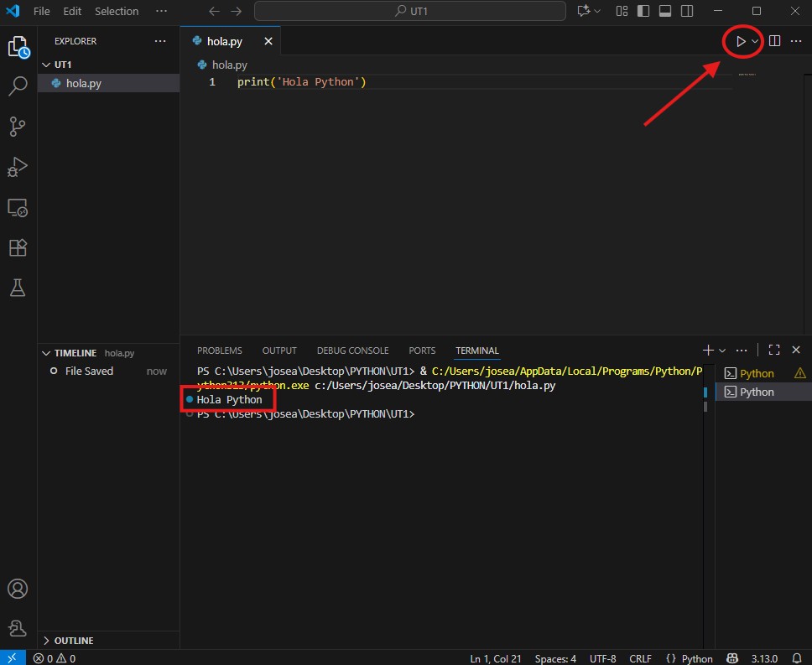Change indentation via Spaces: 4
This screenshot has height=665, width=812.
click(555, 658)
